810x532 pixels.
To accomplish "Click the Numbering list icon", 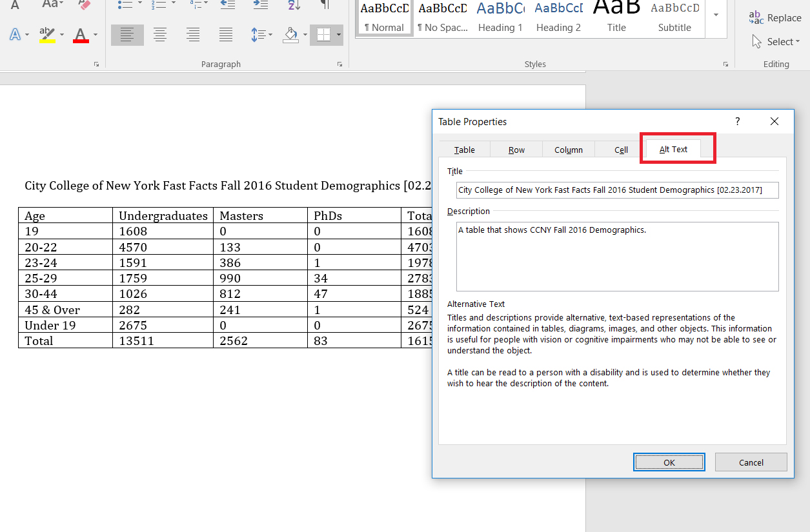I will 159,4.
